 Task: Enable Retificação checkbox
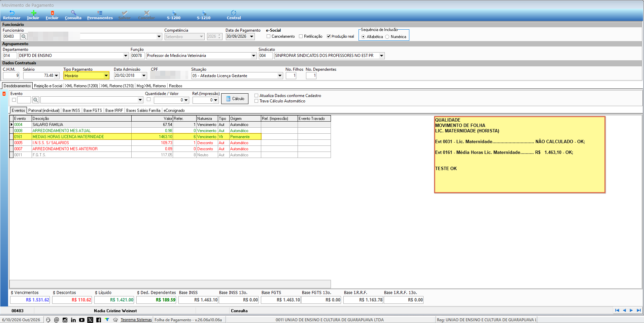[301, 36]
